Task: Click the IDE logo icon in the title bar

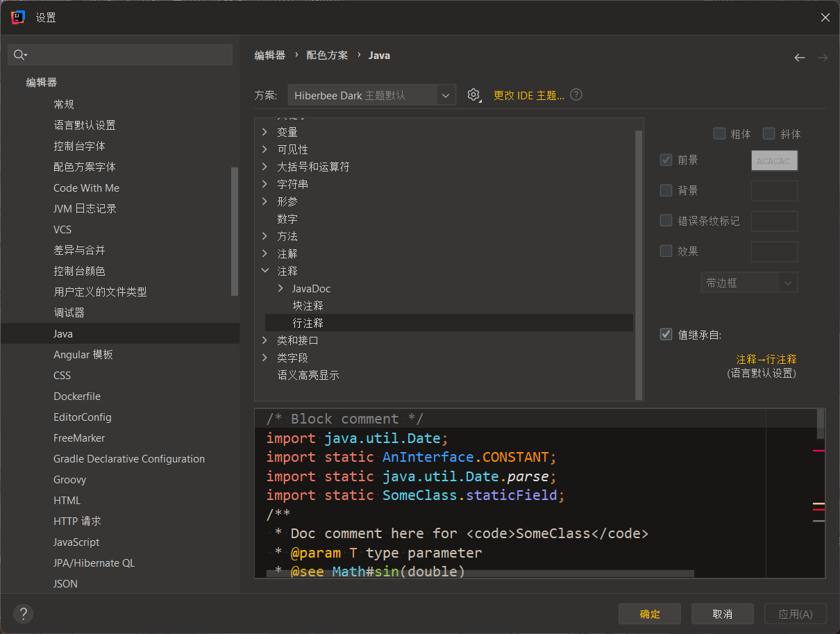Action: [17, 17]
